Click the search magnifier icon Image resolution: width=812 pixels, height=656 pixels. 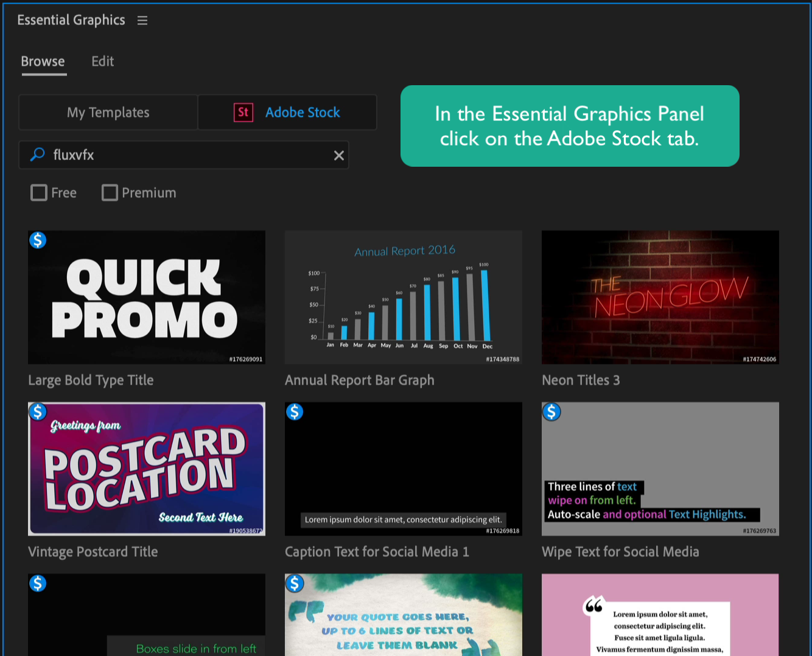click(x=38, y=155)
